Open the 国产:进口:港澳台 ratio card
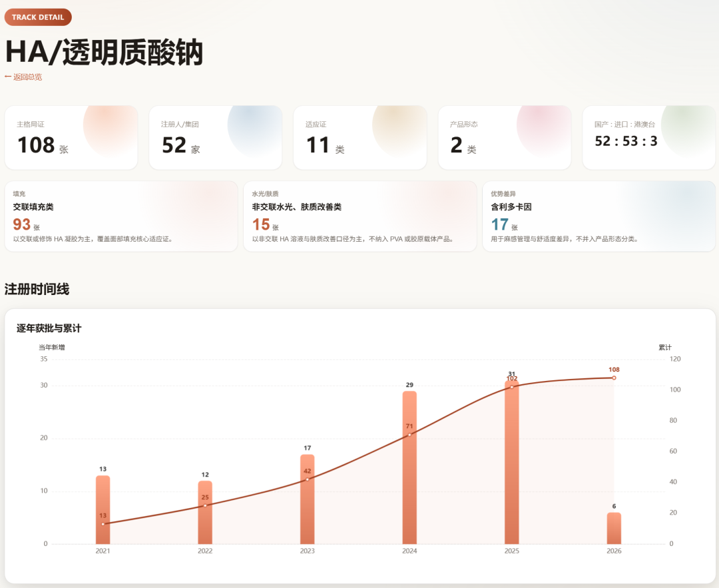Image resolution: width=719 pixels, height=588 pixels. [649, 138]
